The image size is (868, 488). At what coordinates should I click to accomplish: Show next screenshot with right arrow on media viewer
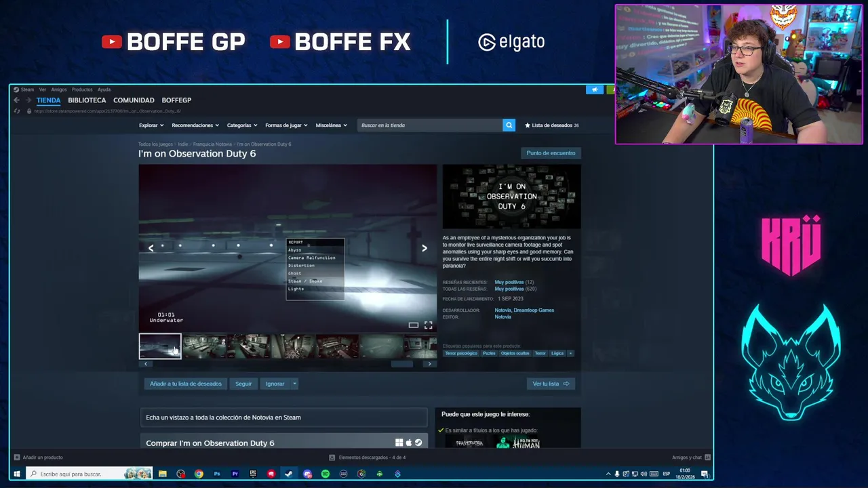[425, 248]
